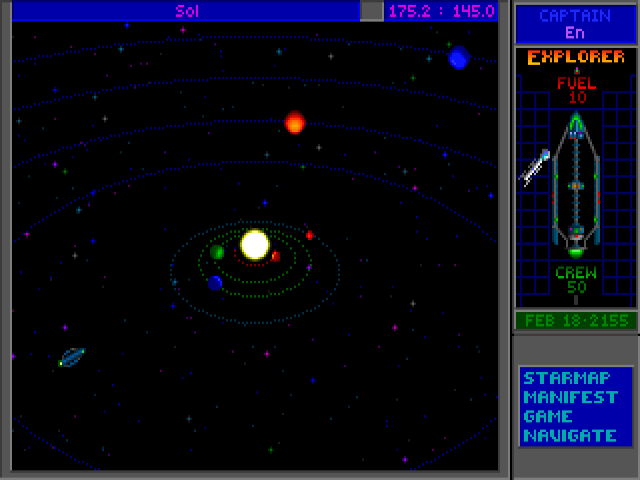Select the green planet left of the sun
The width and height of the screenshot is (640, 480).
click(x=217, y=252)
